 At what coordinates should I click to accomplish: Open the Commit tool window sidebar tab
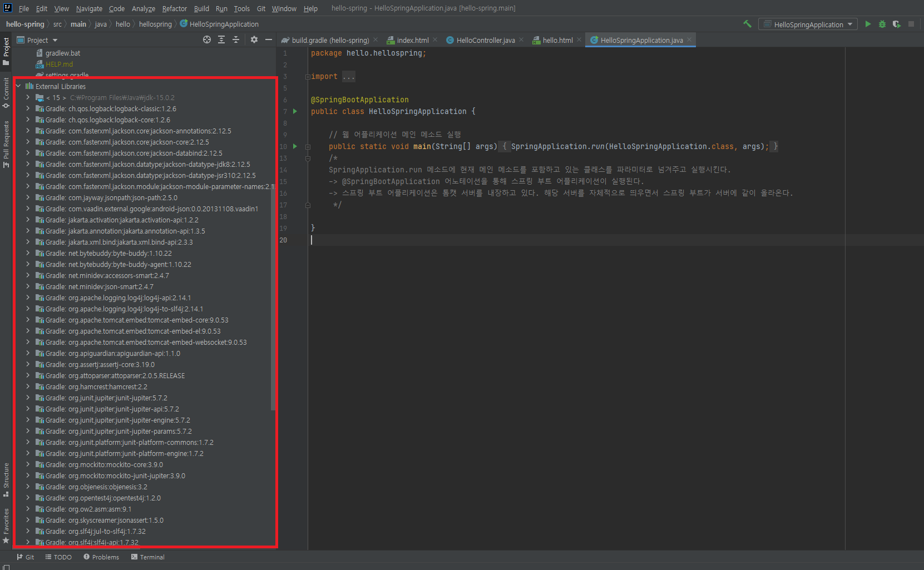pyautogui.click(x=6, y=93)
